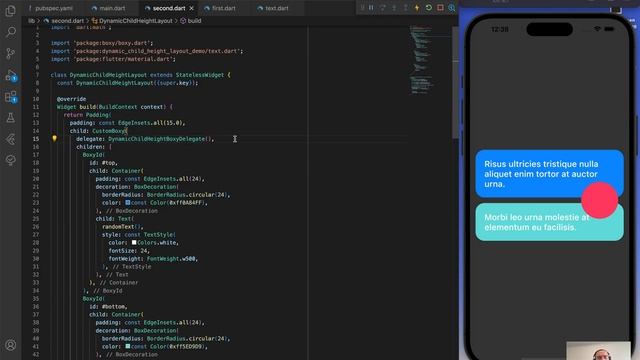Click 'StatelessWidget' on line 7

tap(200, 75)
